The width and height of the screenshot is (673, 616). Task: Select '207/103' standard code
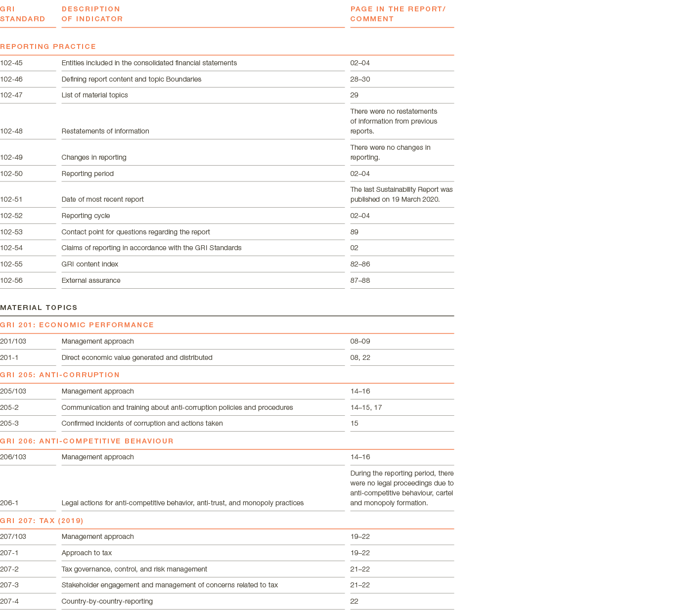pyautogui.click(x=13, y=536)
